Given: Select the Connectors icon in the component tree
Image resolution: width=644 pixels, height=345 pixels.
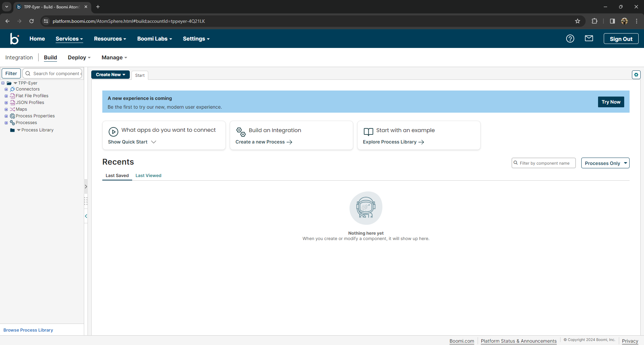Looking at the screenshot, I should 13,89.
